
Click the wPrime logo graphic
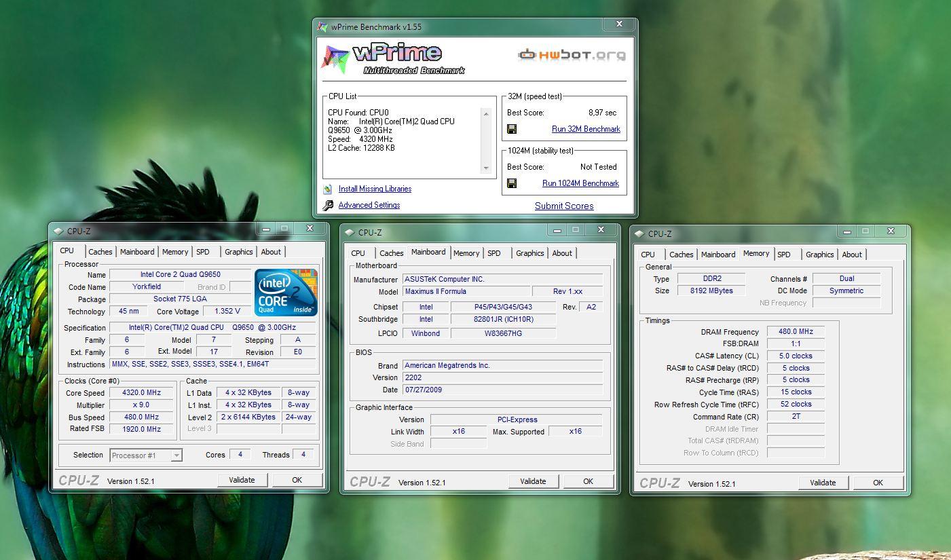393,59
